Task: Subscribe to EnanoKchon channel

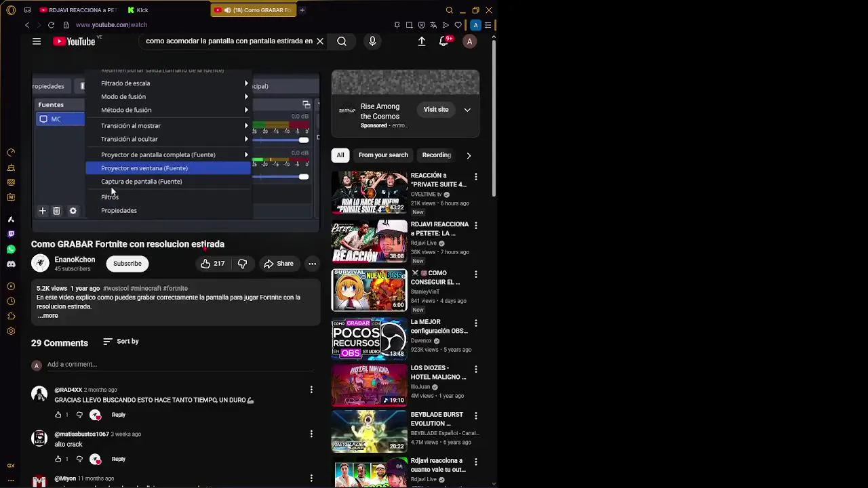Action: point(127,264)
